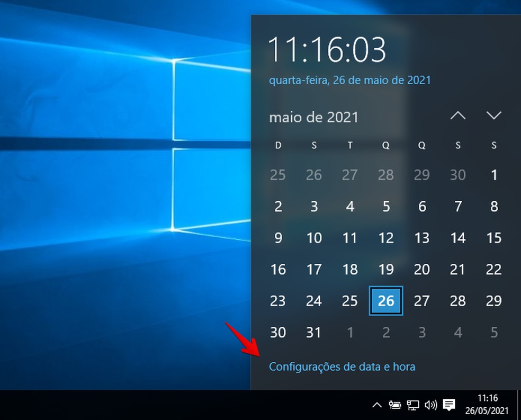This screenshot has width=521, height=420.
Task: Select day 10 in the calendar
Action: tap(314, 238)
